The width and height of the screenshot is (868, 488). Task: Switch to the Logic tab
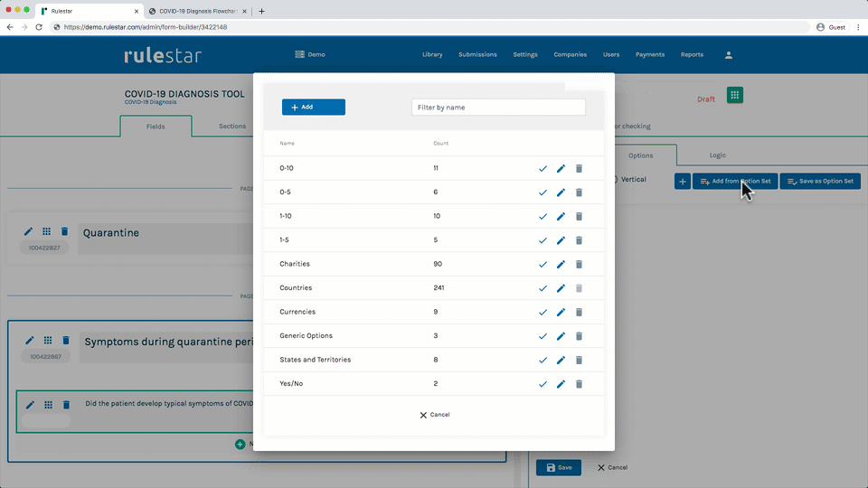point(717,155)
